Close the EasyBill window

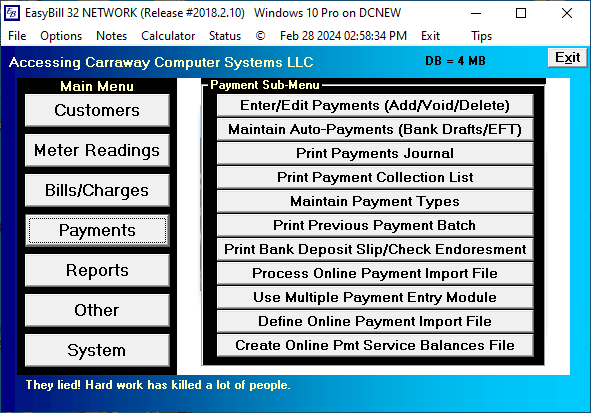pyautogui.click(x=567, y=13)
